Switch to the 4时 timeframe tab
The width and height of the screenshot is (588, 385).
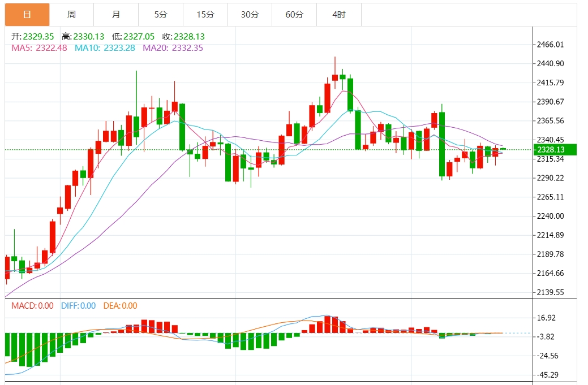(339, 15)
